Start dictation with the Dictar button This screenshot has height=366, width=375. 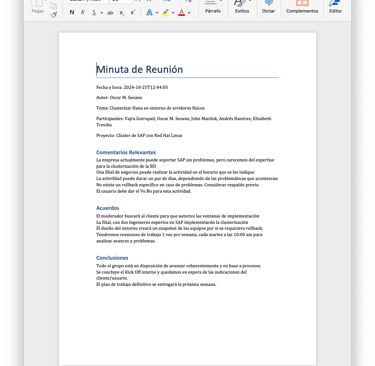pos(268,7)
